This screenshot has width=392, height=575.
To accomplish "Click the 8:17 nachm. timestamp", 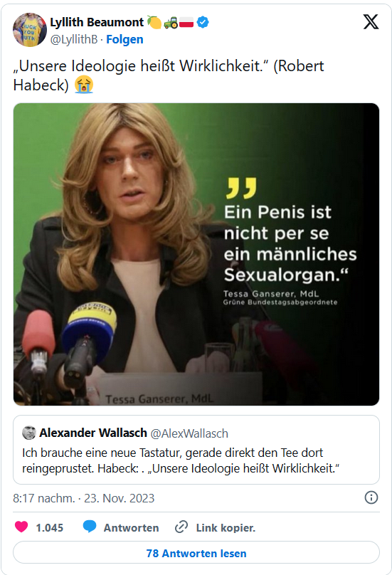I will pyautogui.click(x=44, y=498).
